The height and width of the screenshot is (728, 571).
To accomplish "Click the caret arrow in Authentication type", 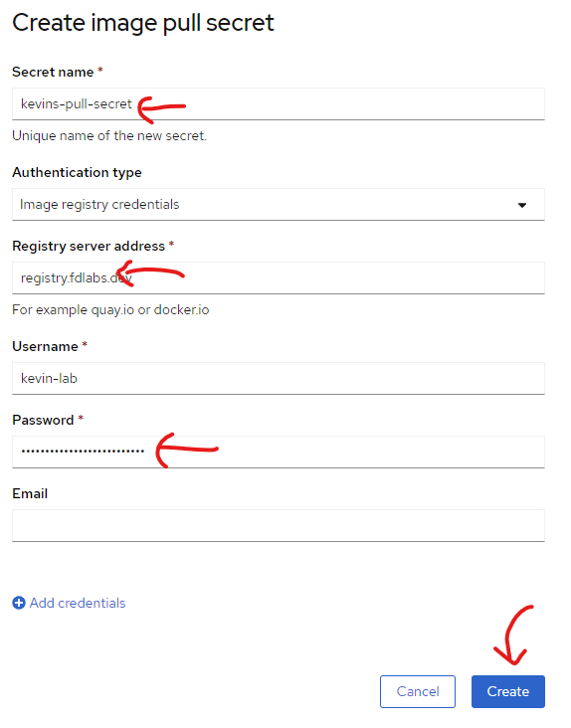I will click(x=522, y=205).
